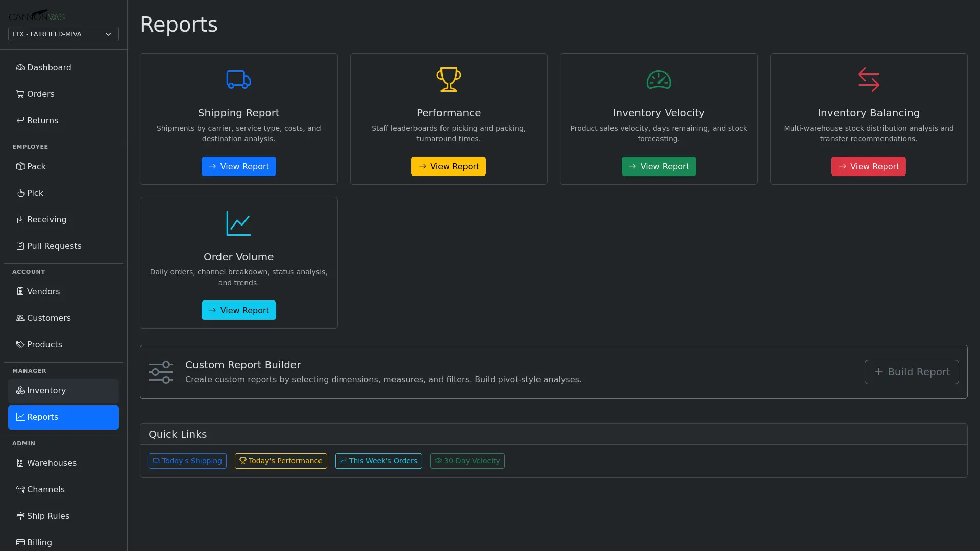Viewport: 980px width, 551px height.
Task: Click the trophy icon on Performance card
Action: click(x=449, y=80)
